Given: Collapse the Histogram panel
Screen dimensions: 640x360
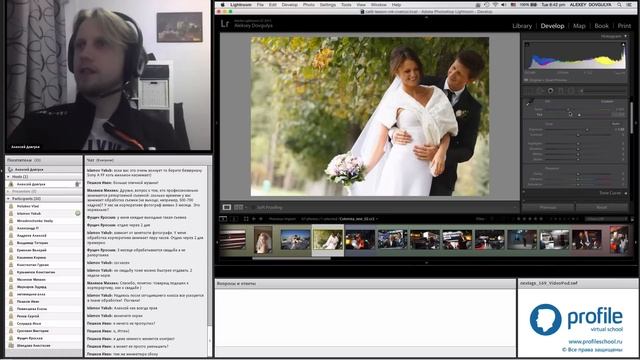Looking at the screenshot, I should point(626,36).
